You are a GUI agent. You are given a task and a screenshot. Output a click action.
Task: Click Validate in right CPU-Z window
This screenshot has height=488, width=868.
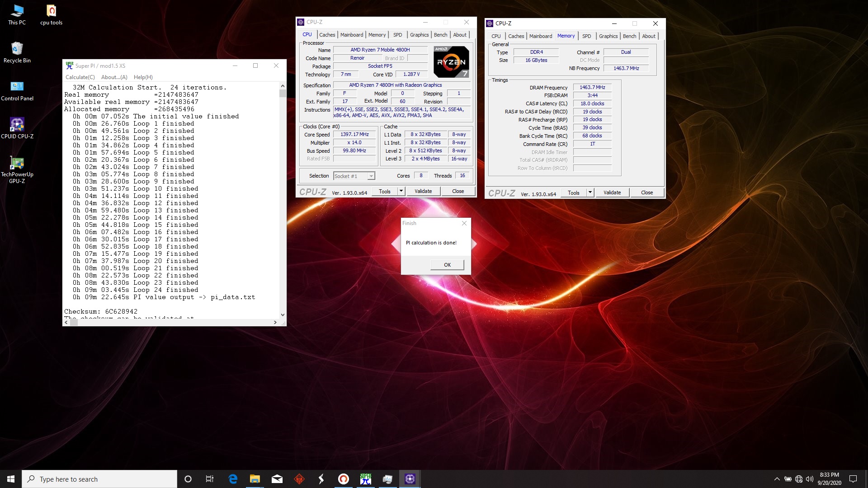pyautogui.click(x=612, y=192)
